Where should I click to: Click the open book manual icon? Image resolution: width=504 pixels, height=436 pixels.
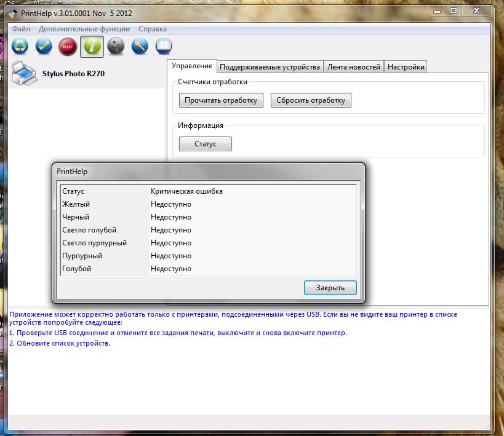click(x=164, y=47)
